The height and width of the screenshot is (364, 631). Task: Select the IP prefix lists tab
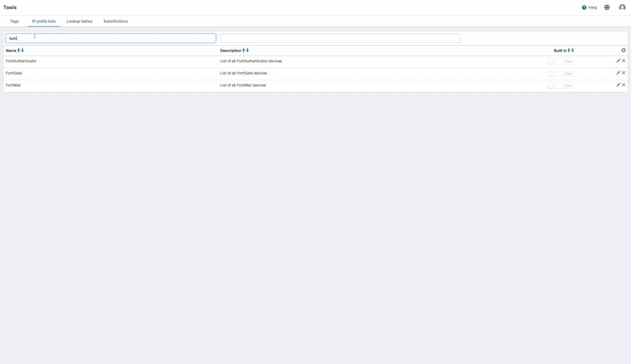coord(44,21)
